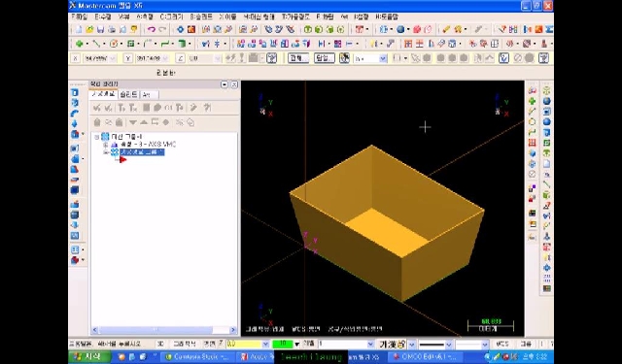Open the Z coordinate dropdown
The image size is (622, 364).
pos(217,58)
